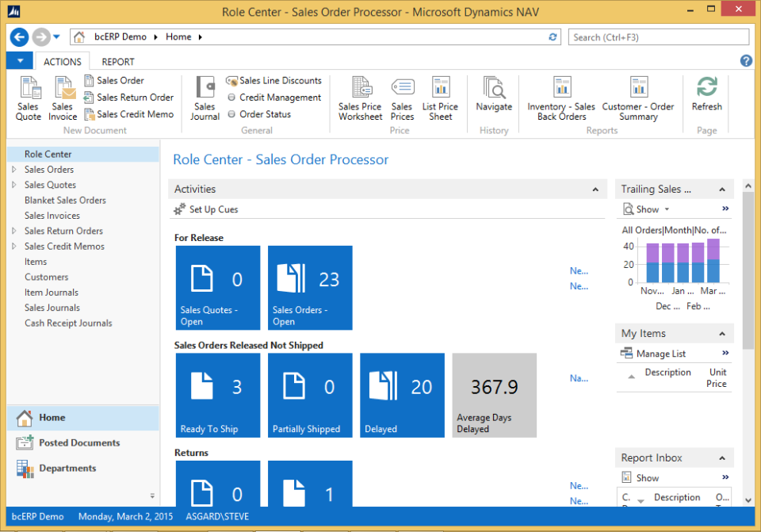Image resolution: width=761 pixels, height=532 pixels.
Task: Open Sales Prices
Action: point(402,95)
